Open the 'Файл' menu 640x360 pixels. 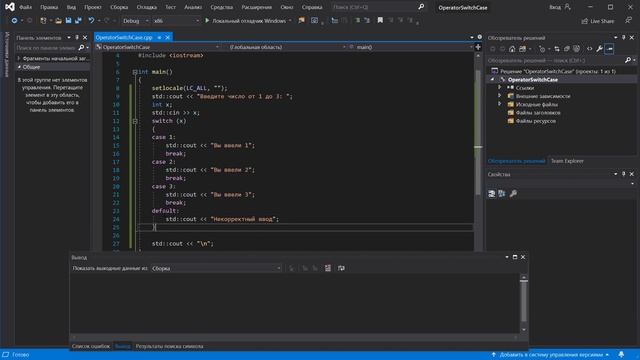(25, 7)
